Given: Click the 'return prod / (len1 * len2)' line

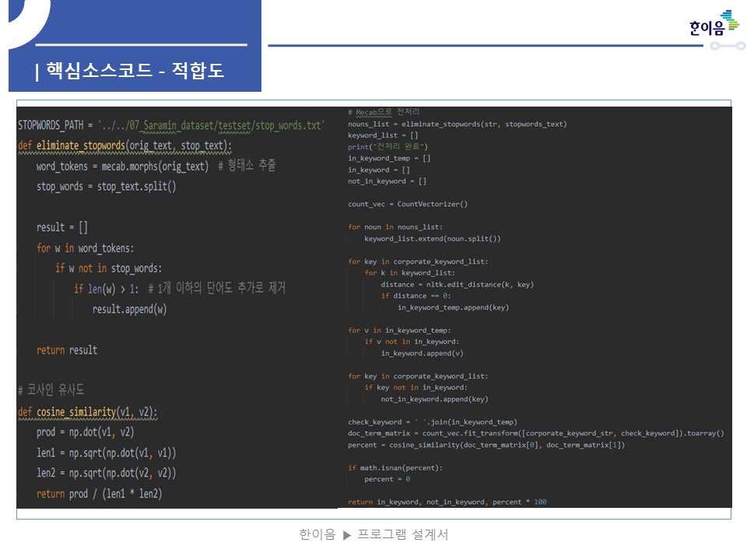Looking at the screenshot, I should pos(99,493).
